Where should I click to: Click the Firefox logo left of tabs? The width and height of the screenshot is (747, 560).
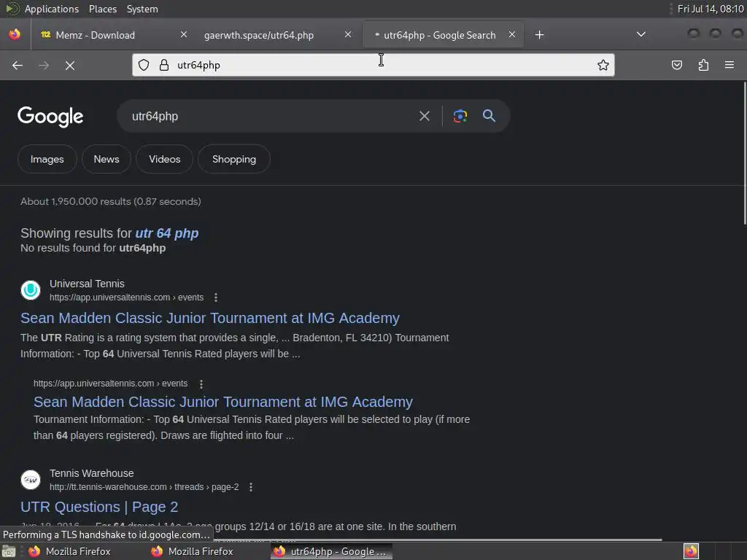click(x=15, y=34)
